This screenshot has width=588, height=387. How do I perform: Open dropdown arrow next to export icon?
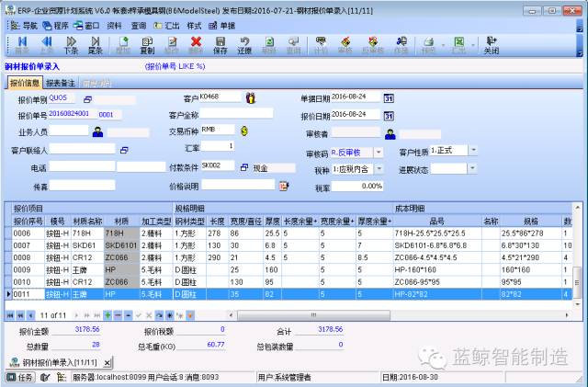473,45
